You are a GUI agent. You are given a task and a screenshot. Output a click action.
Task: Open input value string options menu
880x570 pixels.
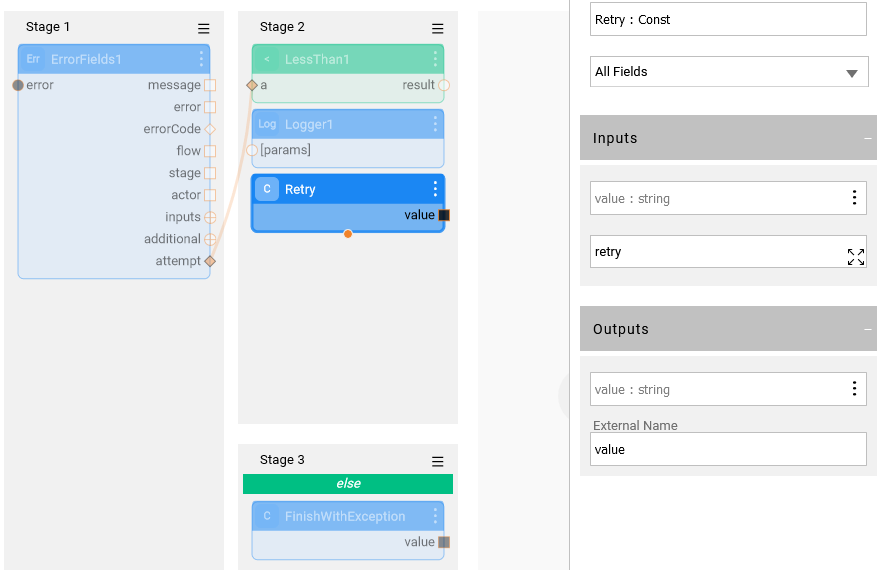[854, 198]
